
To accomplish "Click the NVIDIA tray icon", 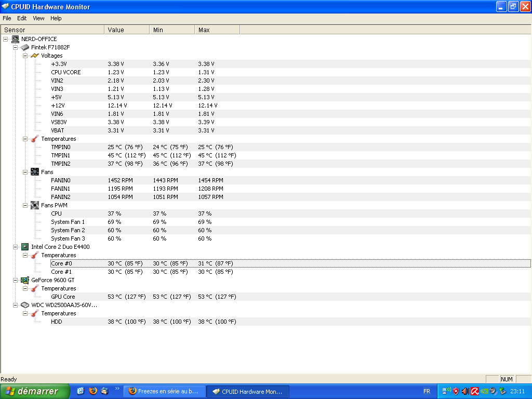I will pyautogui.click(x=484, y=391).
